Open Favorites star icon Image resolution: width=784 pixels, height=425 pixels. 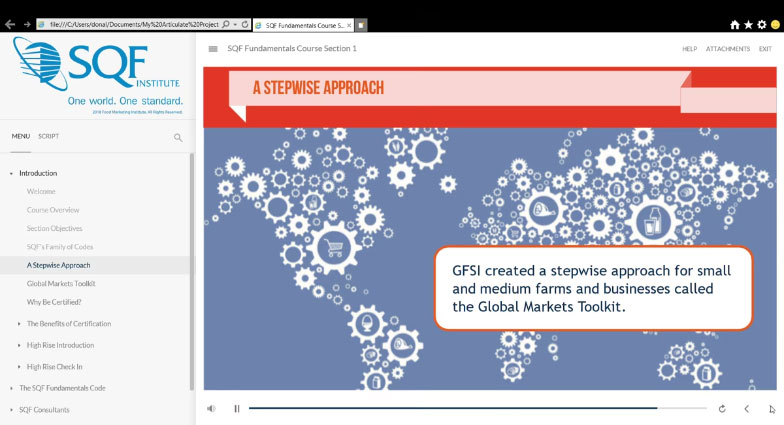tap(748, 24)
